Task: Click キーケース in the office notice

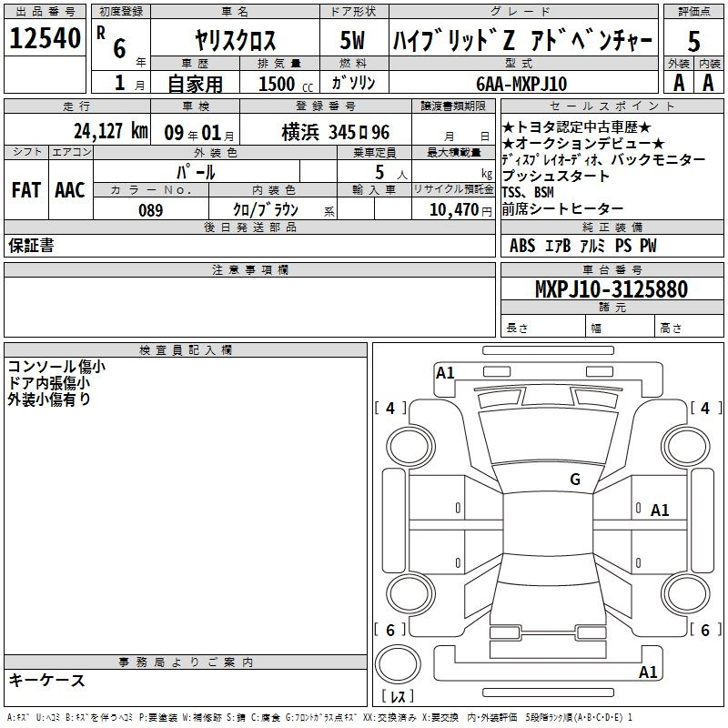Action: pyautogui.click(x=46, y=680)
